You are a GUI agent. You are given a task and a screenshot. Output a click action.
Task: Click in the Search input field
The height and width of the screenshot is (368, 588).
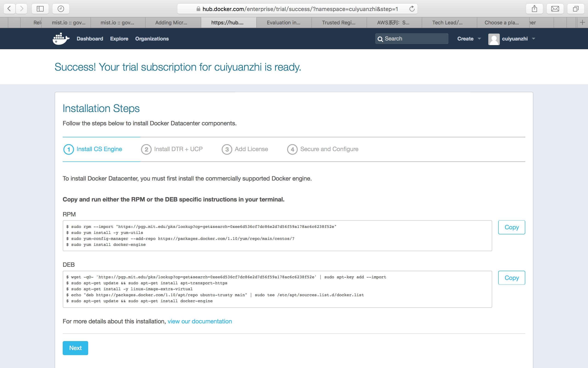pos(412,39)
